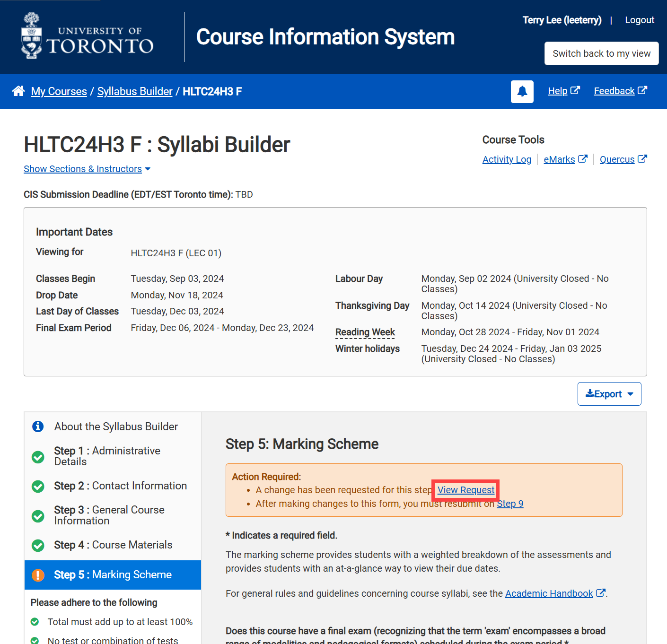Click the Step 9 link
Viewport: 667px width, 644px height.
click(x=510, y=504)
